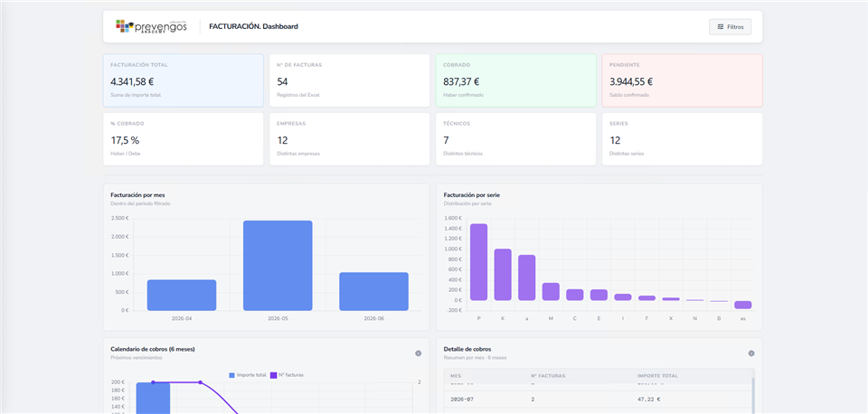Image resolution: width=868 pixels, height=414 pixels.
Task: Click the P series bar
Action: pyautogui.click(x=478, y=262)
